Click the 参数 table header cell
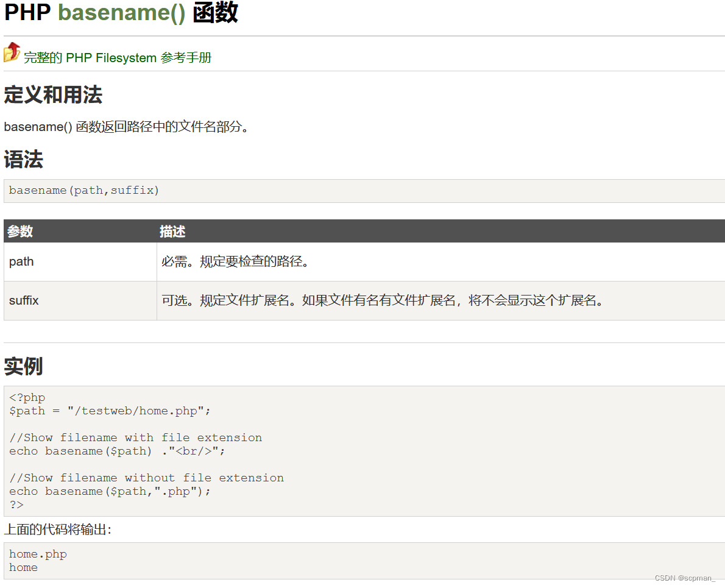Image resolution: width=725 pixels, height=588 pixels. pos(18,232)
